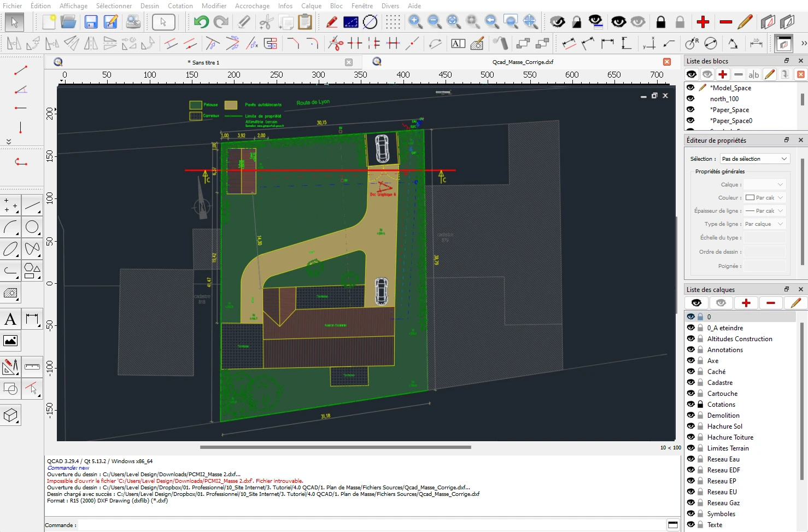The image size is (808, 532).
Task: Expand more line tools chevron
Action: click(8, 142)
